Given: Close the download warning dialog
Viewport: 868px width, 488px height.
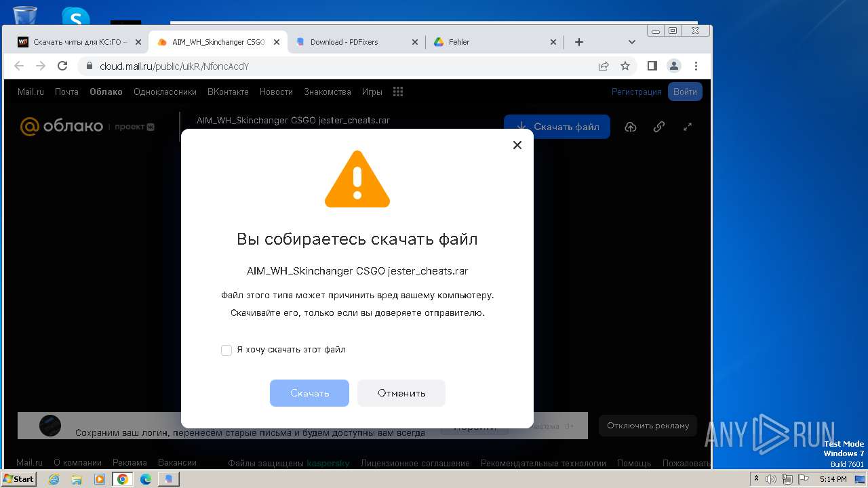Looking at the screenshot, I should (517, 145).
